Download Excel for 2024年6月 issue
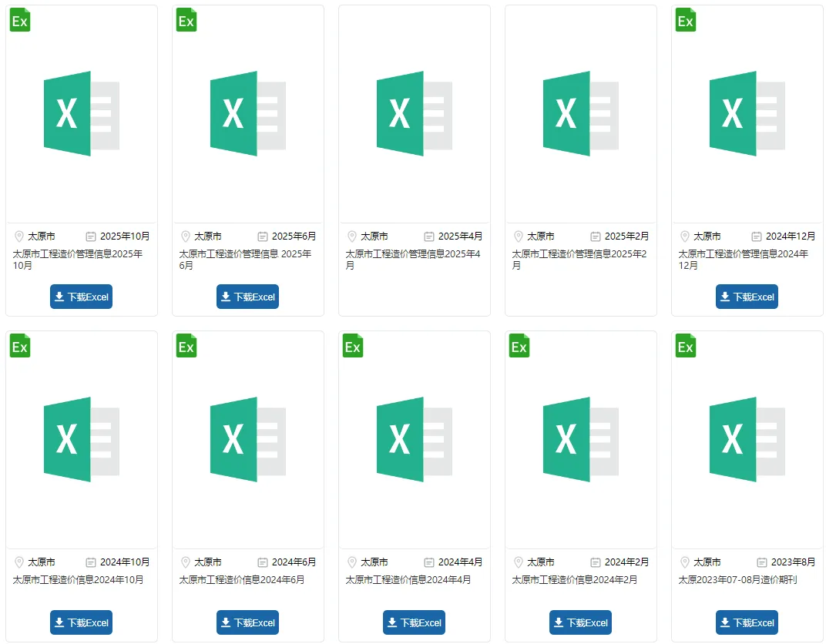Screen dimensions: 826x644 [x=247, y=622]
